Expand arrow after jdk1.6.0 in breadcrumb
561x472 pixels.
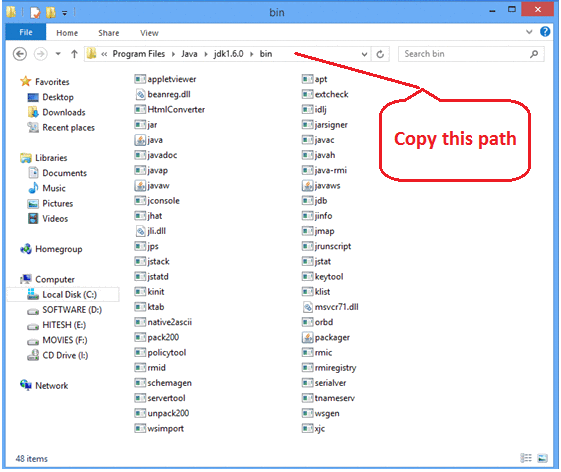click(x=252, y=54)
